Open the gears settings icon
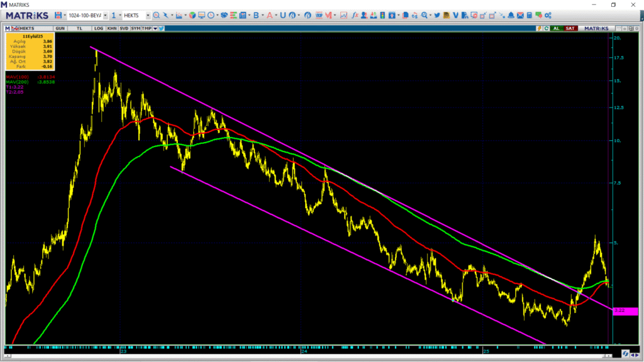This screenshot has width=644, height=362. click(548, 15)
